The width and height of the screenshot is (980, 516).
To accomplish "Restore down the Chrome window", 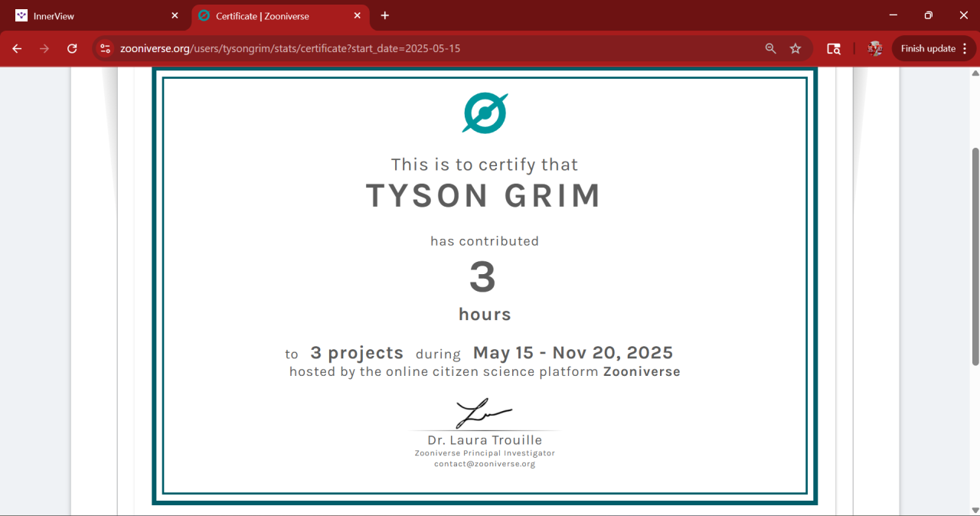I will click(928, 15).
